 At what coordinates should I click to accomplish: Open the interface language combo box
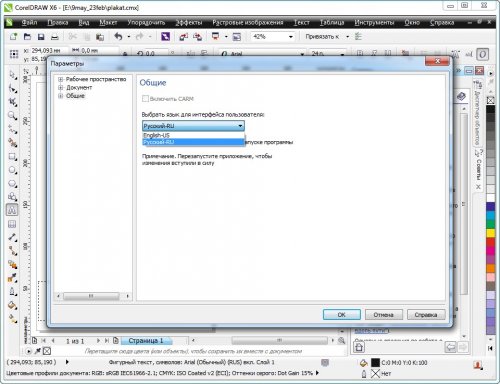[x=193, y=126]
